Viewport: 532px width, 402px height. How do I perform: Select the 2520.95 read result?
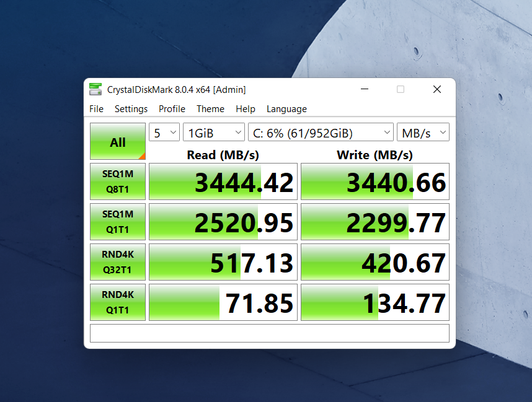tap(223, 222)
